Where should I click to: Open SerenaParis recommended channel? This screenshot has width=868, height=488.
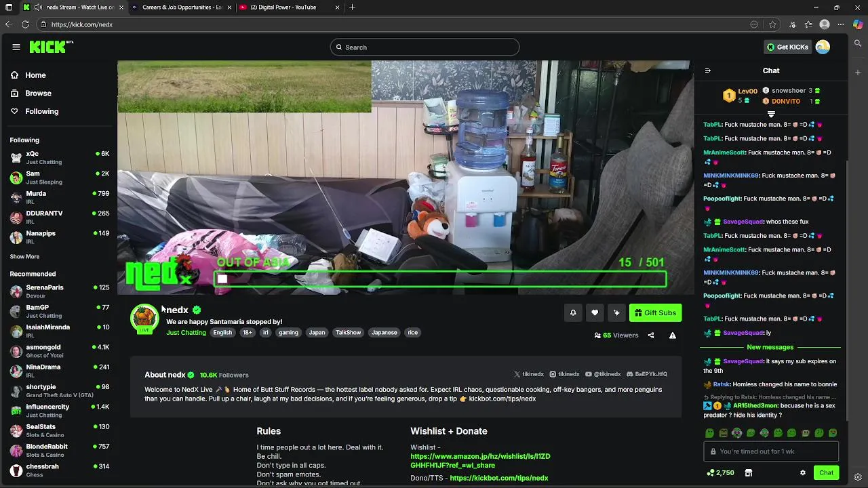point(60,291)
